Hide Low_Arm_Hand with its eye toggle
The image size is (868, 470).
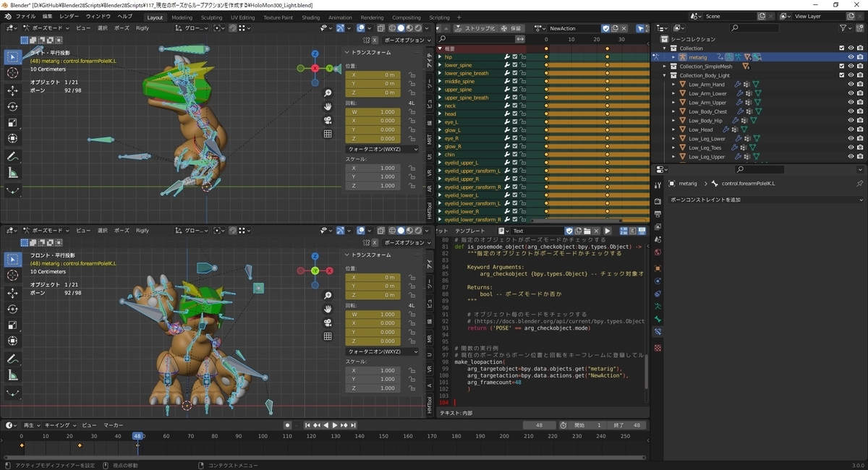[851, 84]
